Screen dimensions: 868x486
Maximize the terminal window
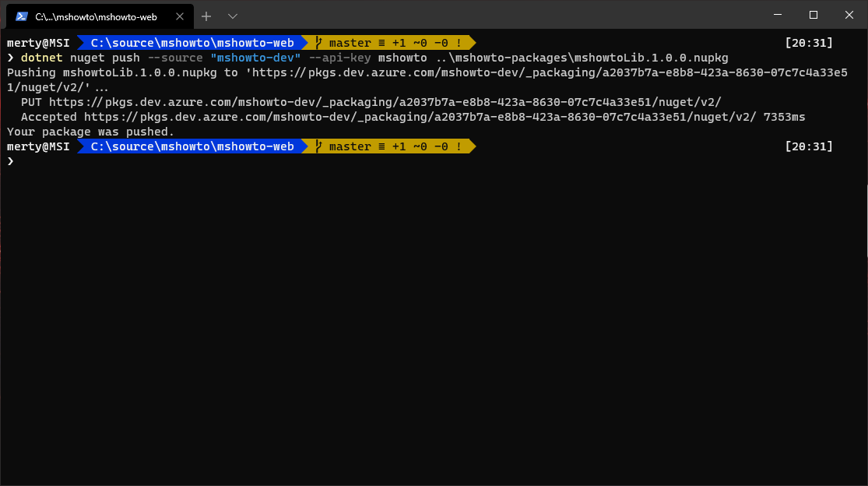(814, 15)
